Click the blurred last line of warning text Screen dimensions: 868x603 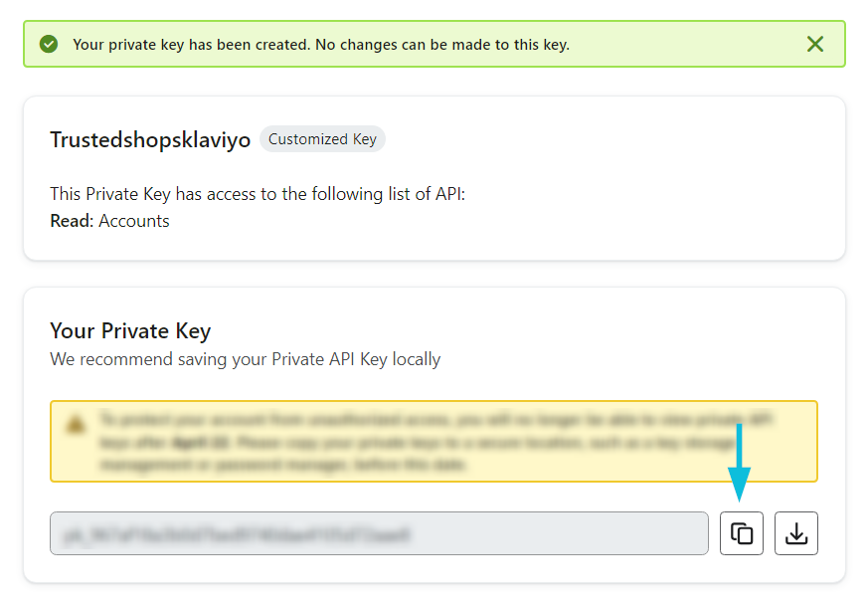tap(282, 465)
